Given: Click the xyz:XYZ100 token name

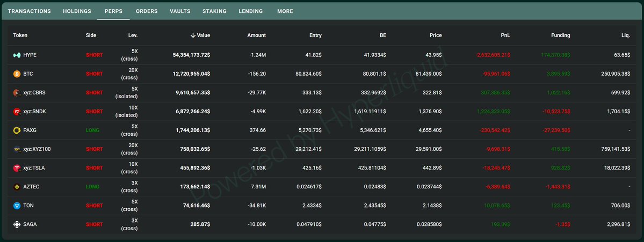Looking at the screenshot, I should click(37, 149).
